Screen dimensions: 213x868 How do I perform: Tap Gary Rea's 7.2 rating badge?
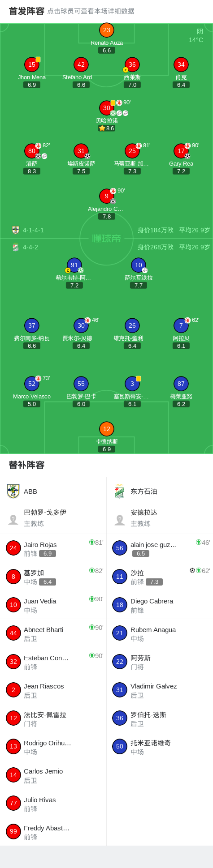(x=181, y=171)
